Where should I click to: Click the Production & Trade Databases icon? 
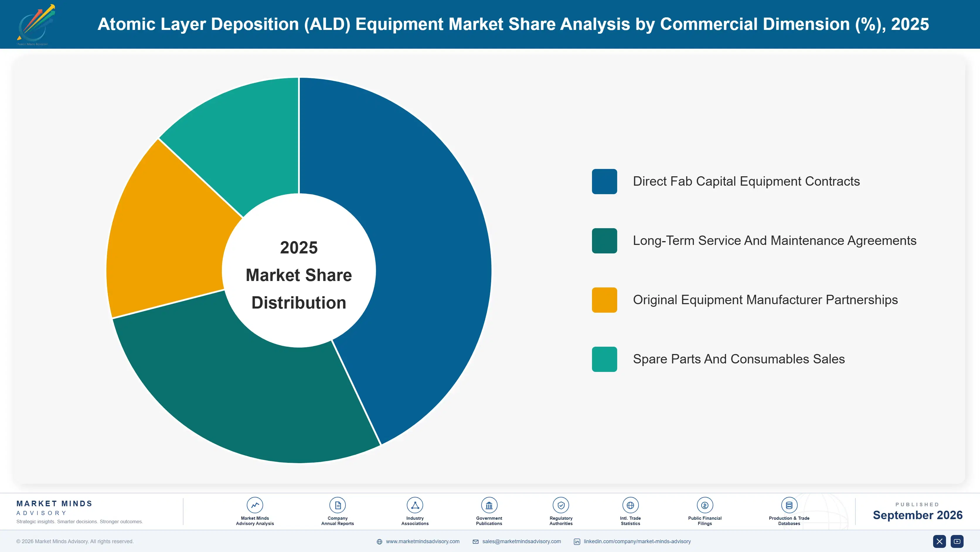(789, 505)
